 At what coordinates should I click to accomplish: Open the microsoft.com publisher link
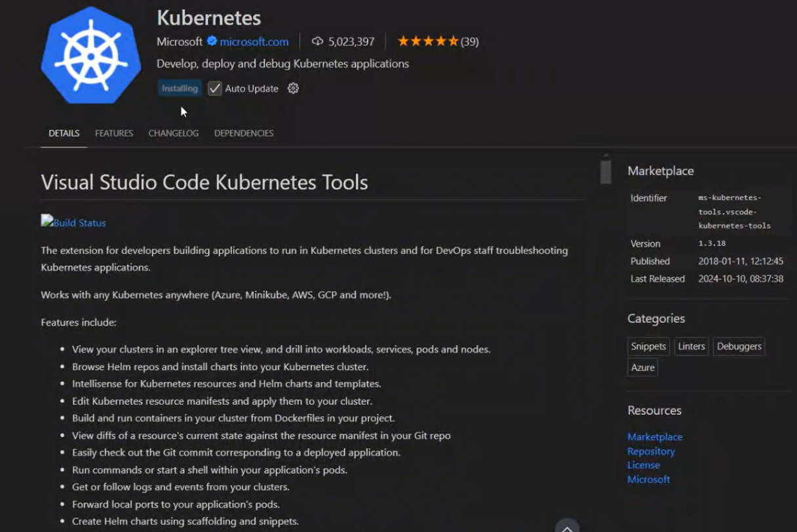[x=254, y=41]
